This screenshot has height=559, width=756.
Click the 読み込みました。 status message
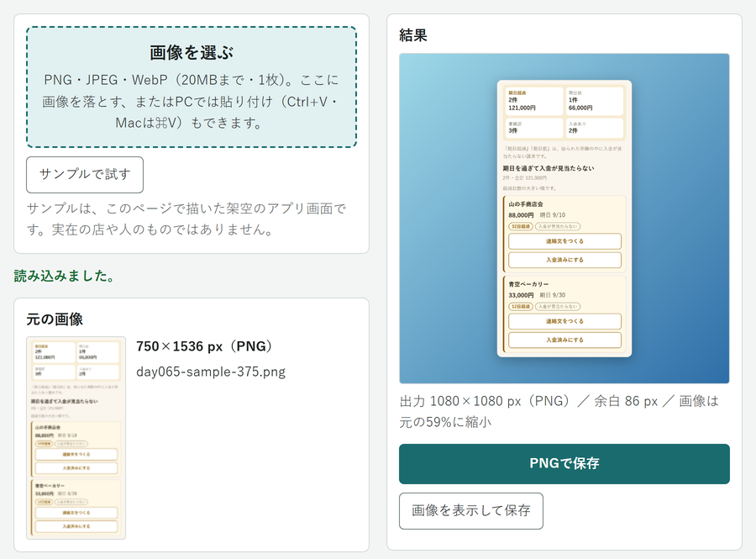(x=64, y=276)
